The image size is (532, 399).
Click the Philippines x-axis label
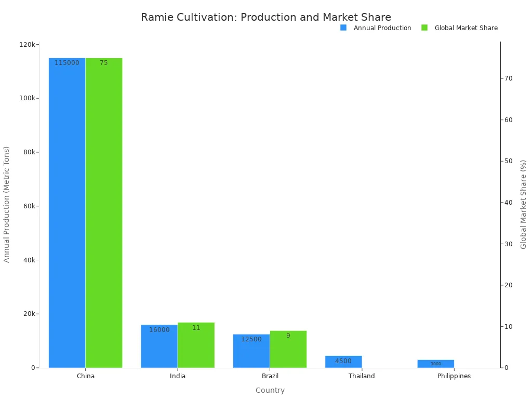coord(454,376)
